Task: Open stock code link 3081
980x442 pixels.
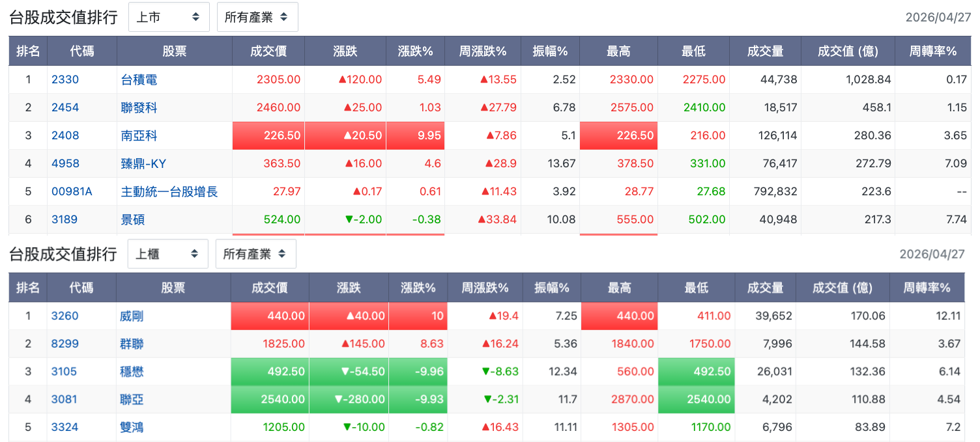Action: tap(64, 399)
